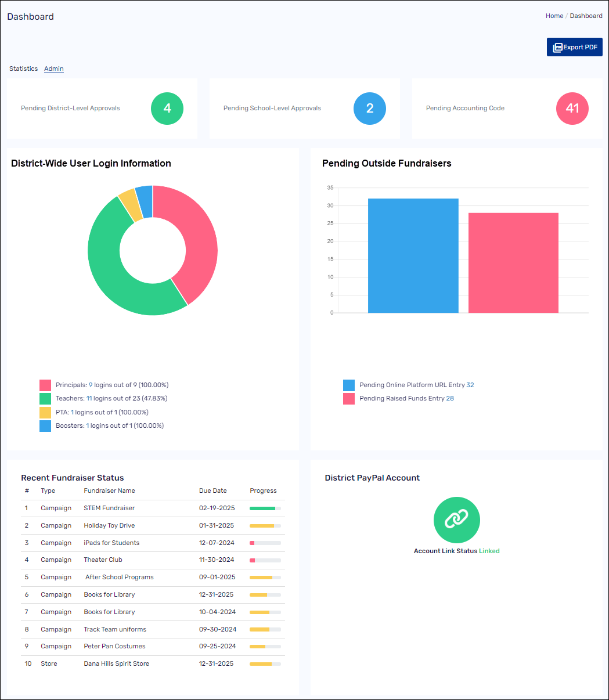Click the pink pending accounting code circle

(572, 109)
